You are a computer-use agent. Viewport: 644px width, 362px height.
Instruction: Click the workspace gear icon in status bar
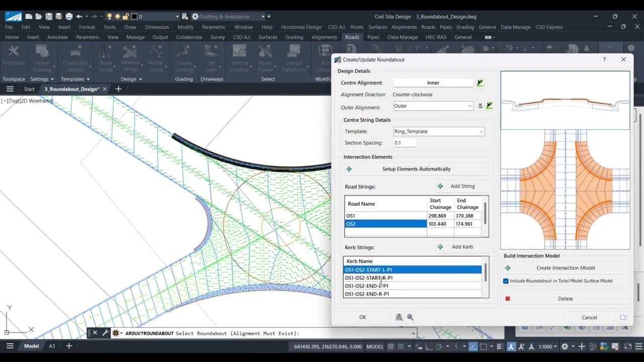565,346
